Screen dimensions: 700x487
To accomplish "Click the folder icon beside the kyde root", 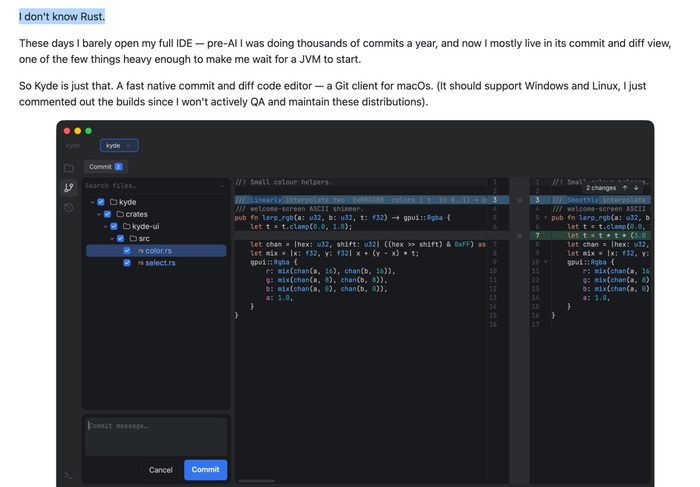I will coord(114,202).
